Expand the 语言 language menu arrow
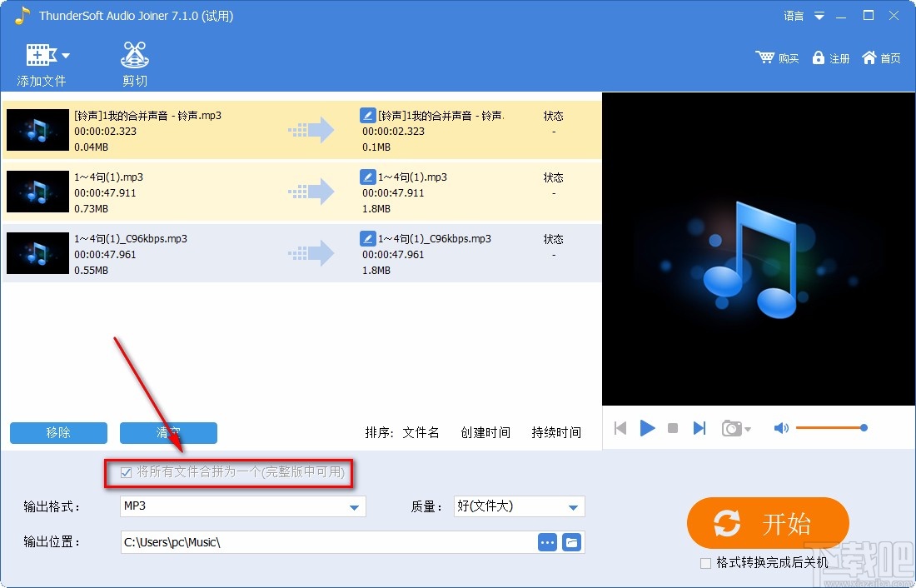The image size is (916, 588). pos(818,14)
